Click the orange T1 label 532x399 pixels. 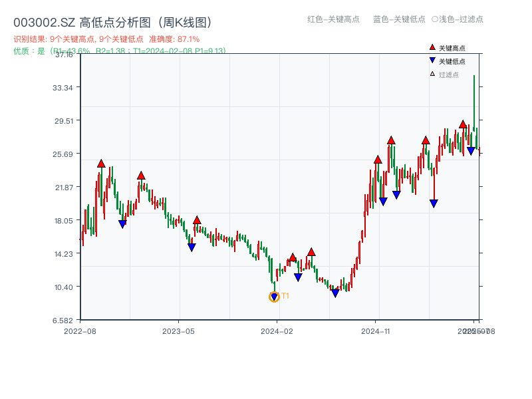285,296
